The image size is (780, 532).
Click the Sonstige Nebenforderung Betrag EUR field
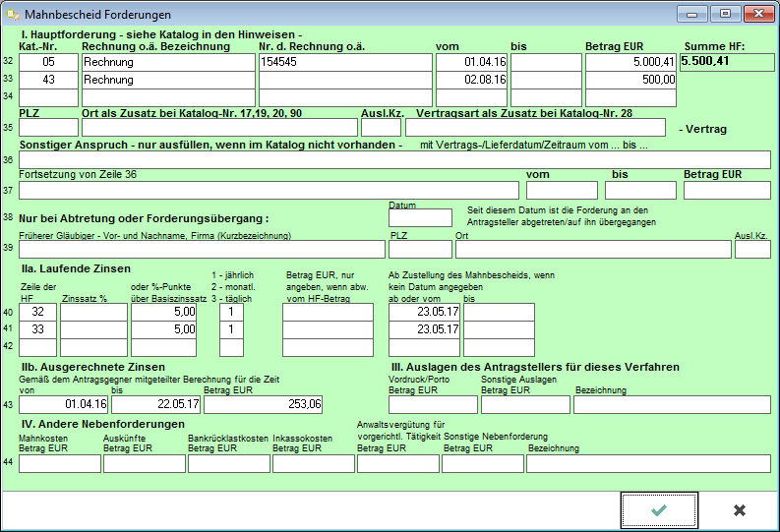coord(483,464)
